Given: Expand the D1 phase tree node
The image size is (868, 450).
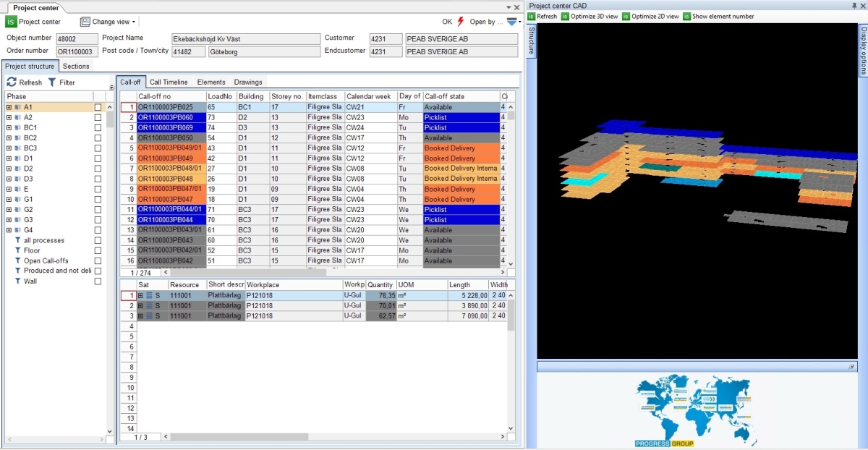Looking at the screenshot, I should click(9, 158).
